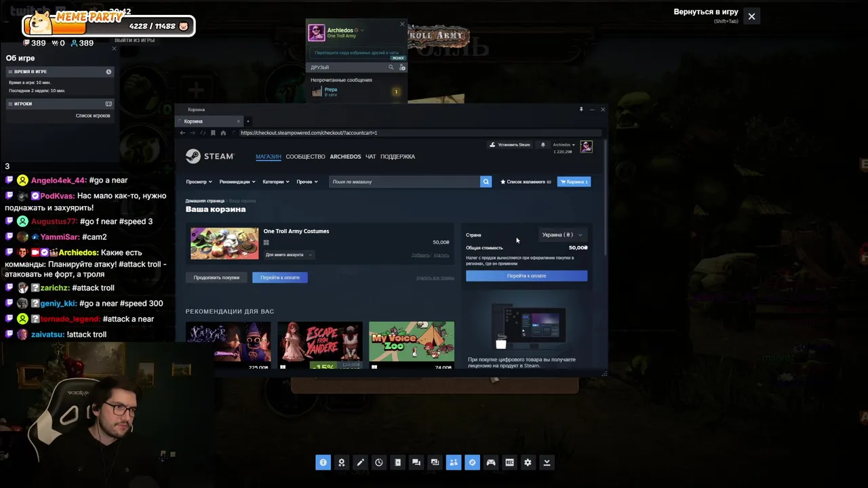Open the Просмотр dropdown menu
This screenshot has height=488, width=868.
point(199,182)
